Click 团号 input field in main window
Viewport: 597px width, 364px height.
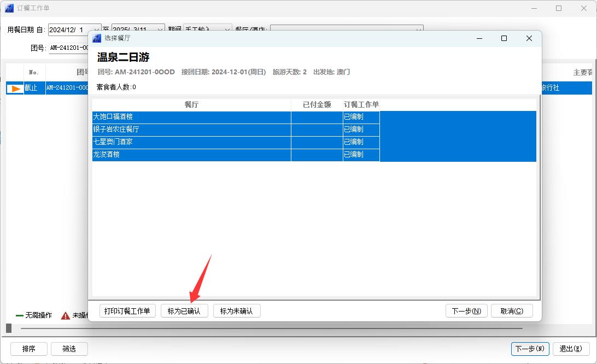[x=69, y=48]
